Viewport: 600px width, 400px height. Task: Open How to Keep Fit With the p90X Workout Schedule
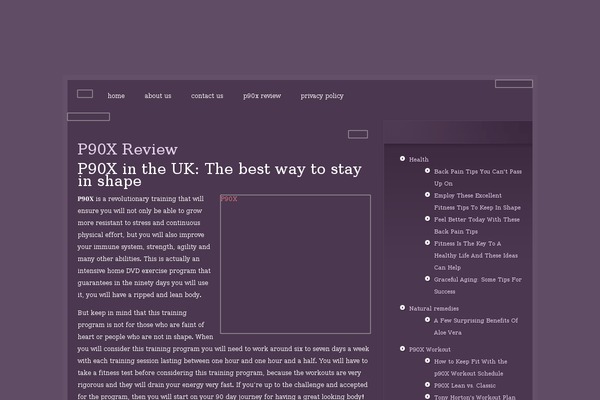470,367
